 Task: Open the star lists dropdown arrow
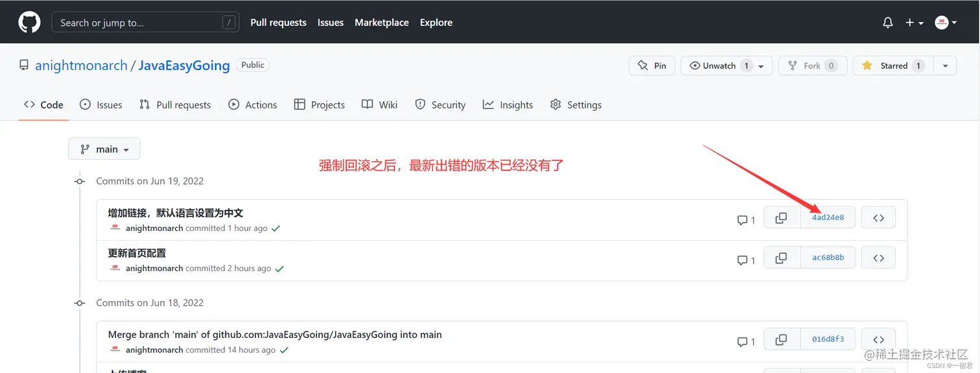click(945, 66)
